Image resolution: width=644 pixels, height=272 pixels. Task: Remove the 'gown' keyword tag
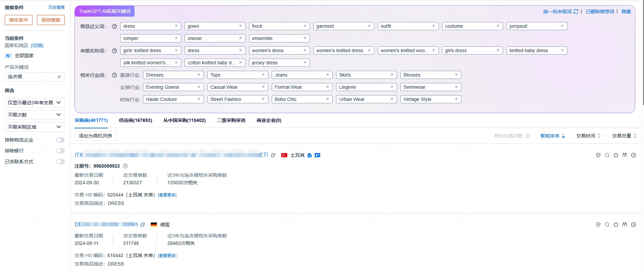click(241, 26)
